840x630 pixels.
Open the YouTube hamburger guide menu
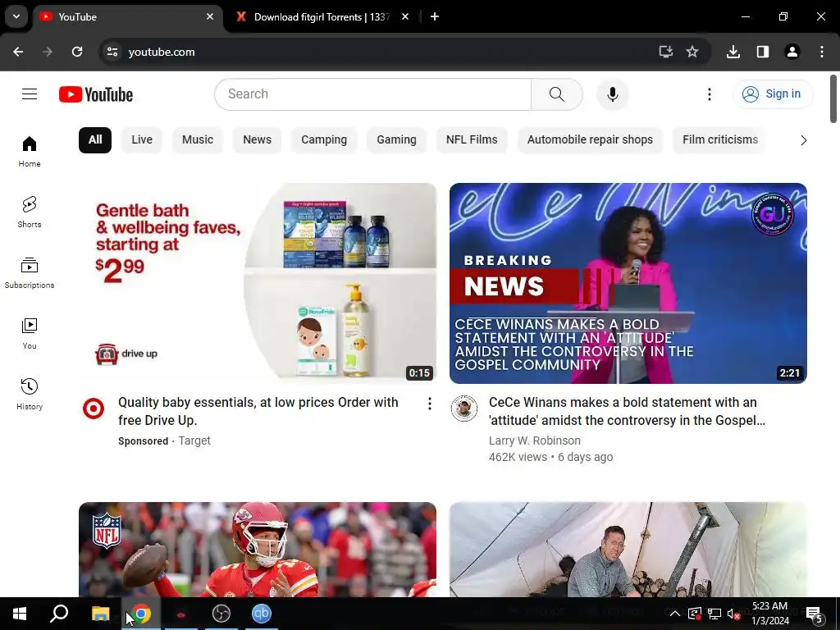[x=30, y=94]
